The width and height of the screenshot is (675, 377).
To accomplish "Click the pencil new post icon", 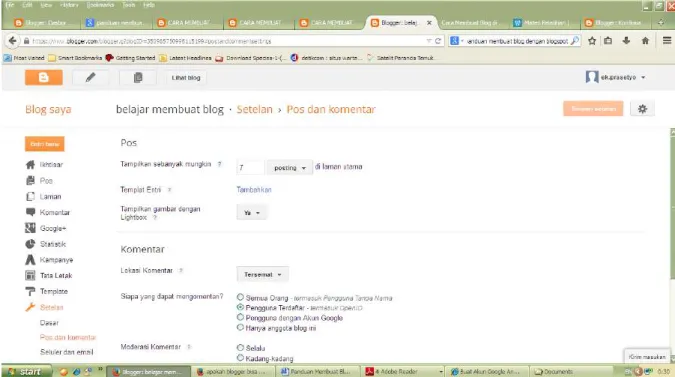I will coord(90,77).
